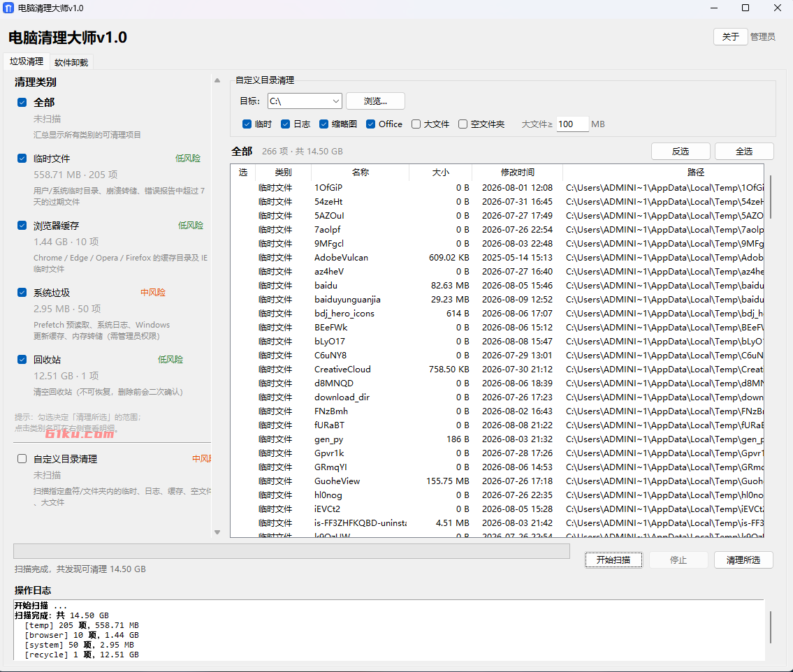Select the C6uNY8 file row
Image resolution: width=793 pixels, height=672 pixels.
coord(497,356)
